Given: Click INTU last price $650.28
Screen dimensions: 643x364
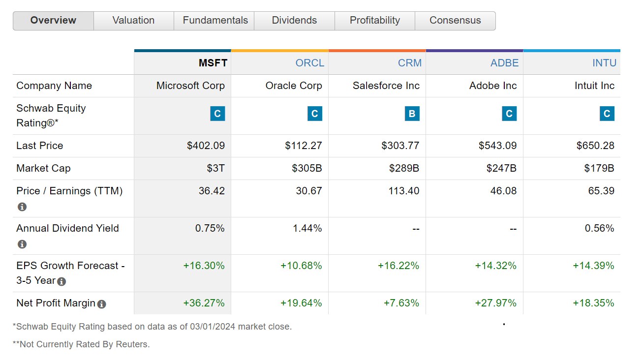Looking at the screenshot, I should point(595,146).
